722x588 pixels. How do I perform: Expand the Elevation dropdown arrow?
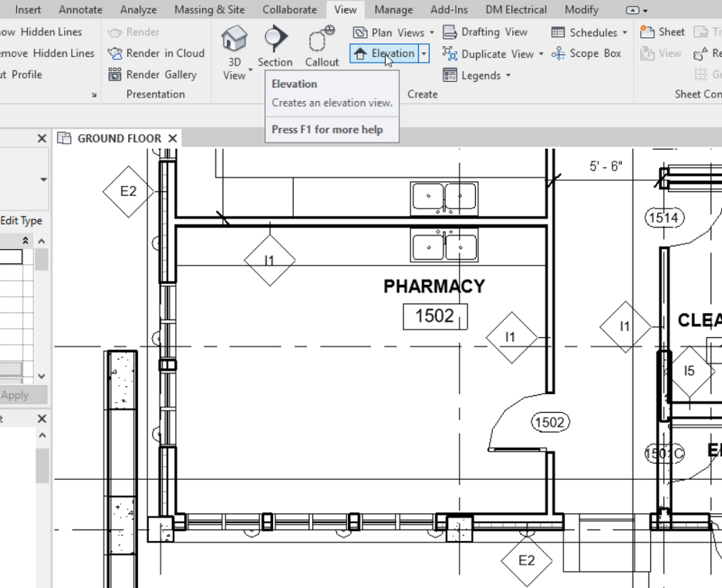point(423,53)
